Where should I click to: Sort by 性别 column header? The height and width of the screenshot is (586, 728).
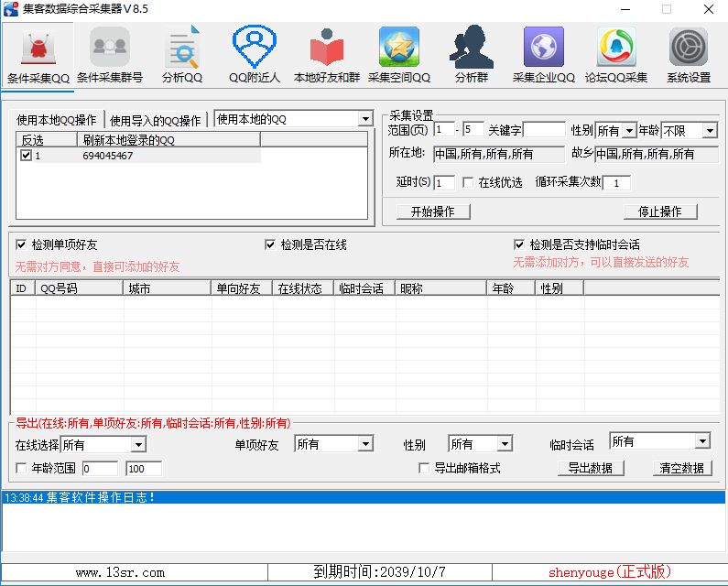(560, 288)
